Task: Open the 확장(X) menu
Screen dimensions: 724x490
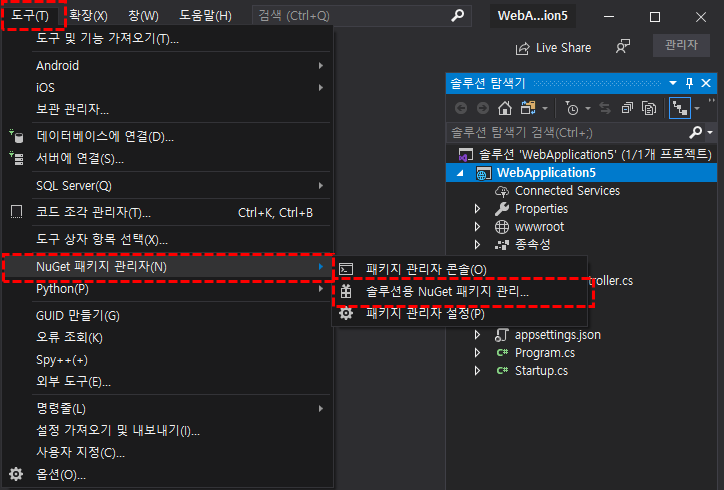Action: (x=88, y=16)
